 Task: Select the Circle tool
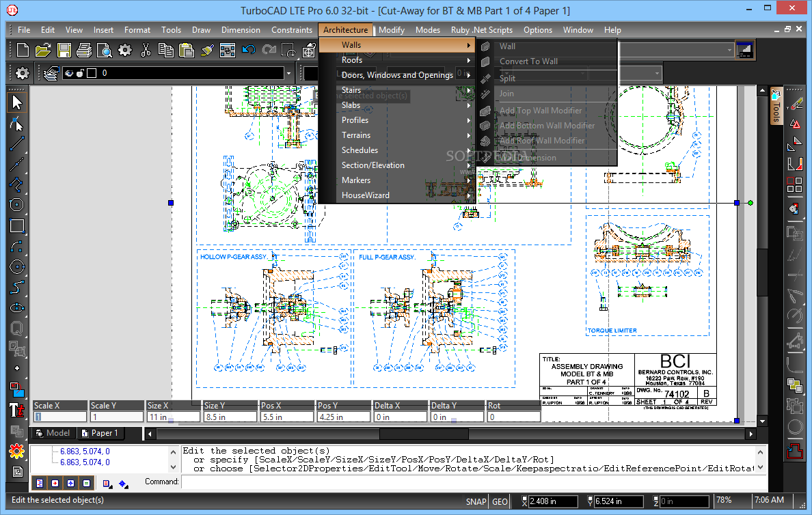[16, 267]
